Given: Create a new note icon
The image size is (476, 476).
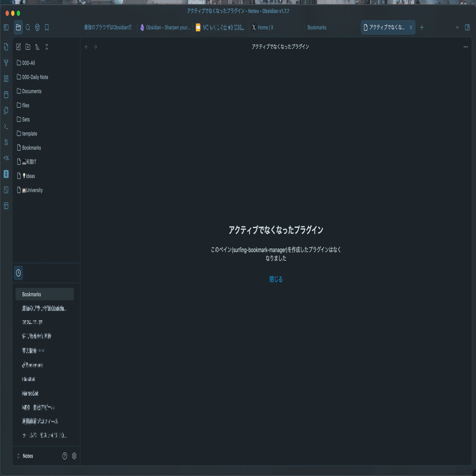Looking at the screenshot, I should pos(19,47).
